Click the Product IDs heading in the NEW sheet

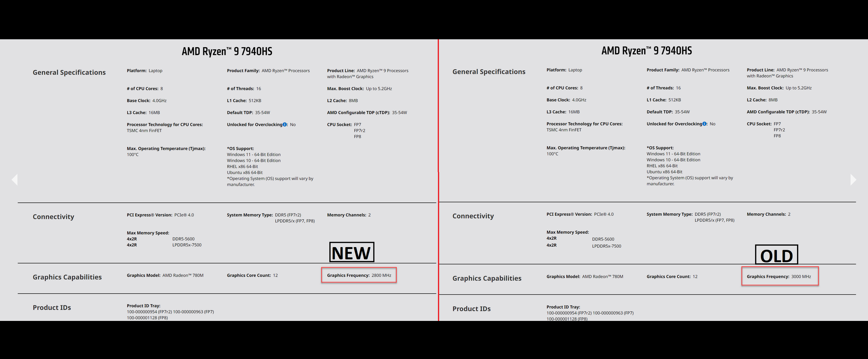point(52,307)
